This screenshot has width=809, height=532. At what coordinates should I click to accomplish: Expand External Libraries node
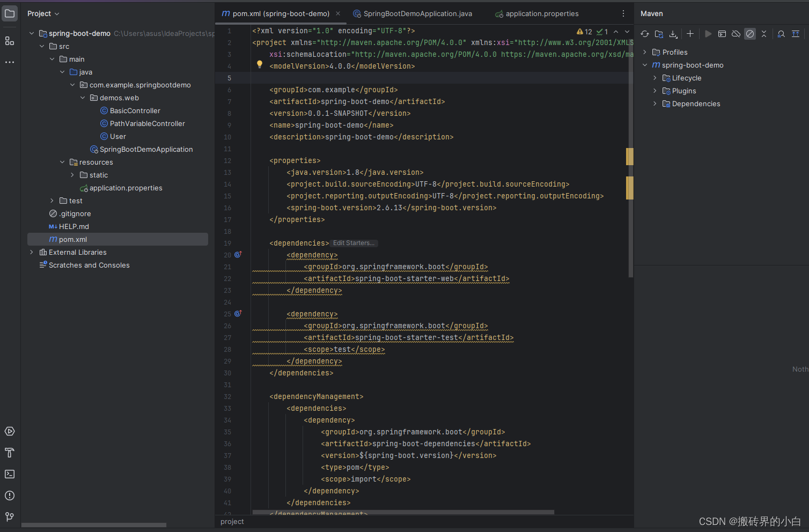click(x=32, y=252)
